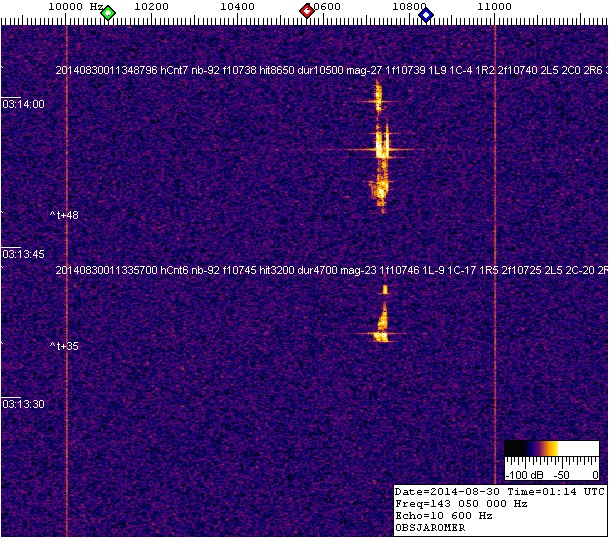Click the Date=2014-08-30 info line
This screenshot has width=609, height=538.
498,492
